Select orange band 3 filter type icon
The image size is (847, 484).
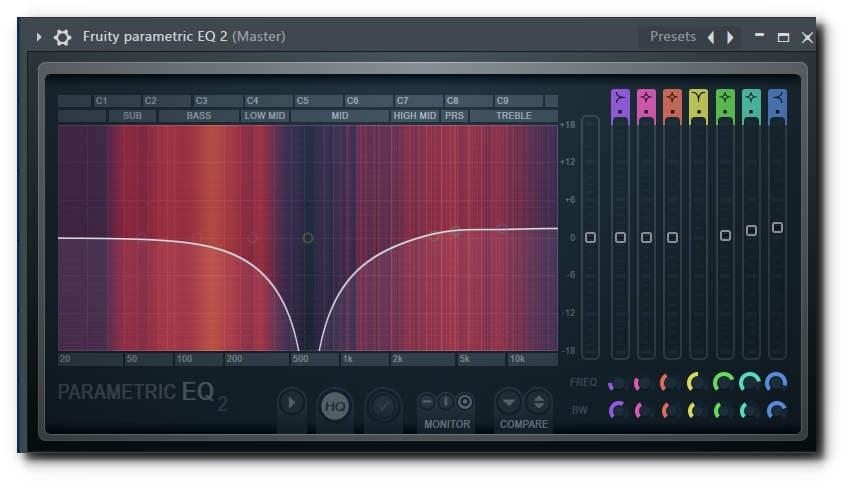tap(672, 98)
